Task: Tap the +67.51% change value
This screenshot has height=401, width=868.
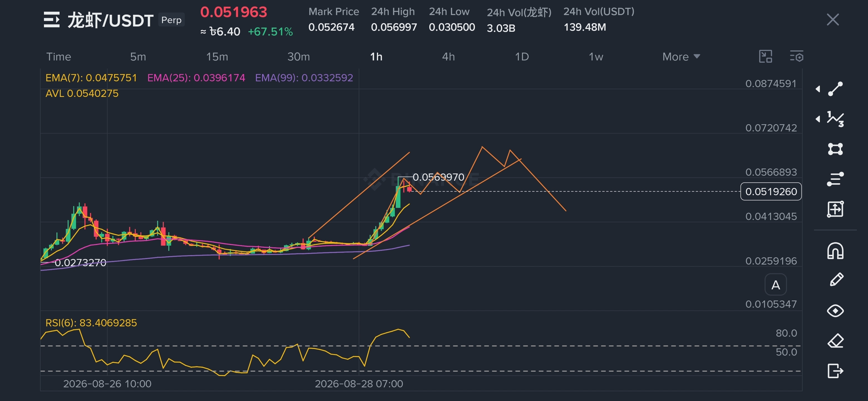Action: (x=270, y=32)
